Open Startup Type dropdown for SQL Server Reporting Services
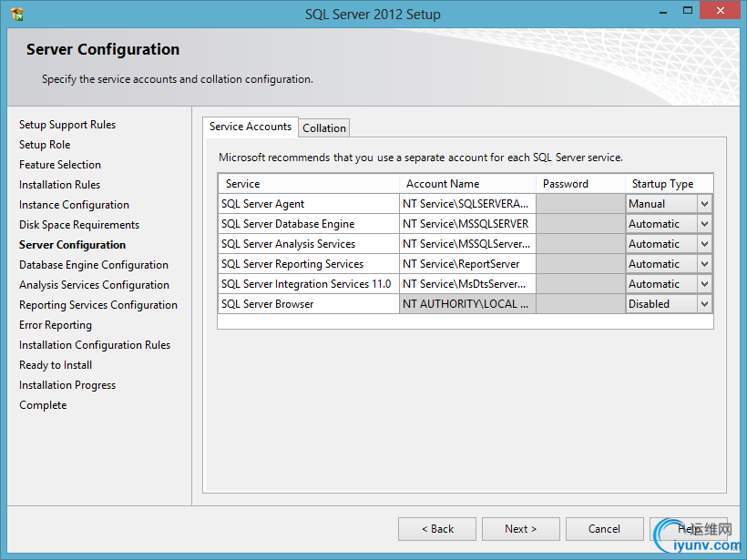 (x=704, y=264)
